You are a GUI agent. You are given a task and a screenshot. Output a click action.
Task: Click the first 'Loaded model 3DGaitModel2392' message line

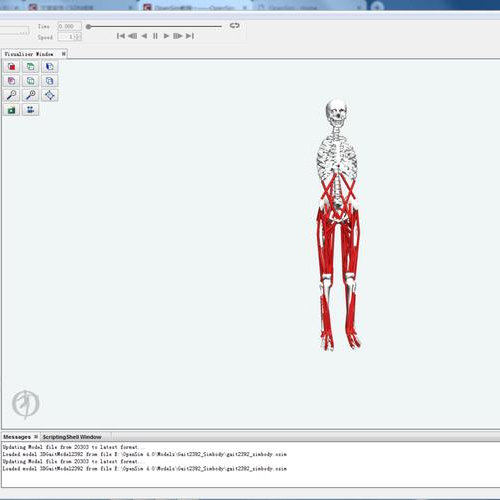click(x=145, y=454)
